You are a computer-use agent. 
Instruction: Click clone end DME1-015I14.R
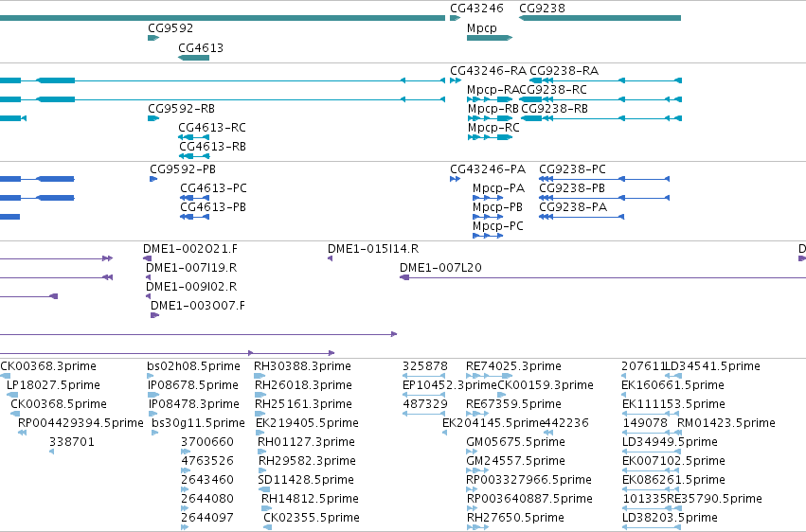372,249
